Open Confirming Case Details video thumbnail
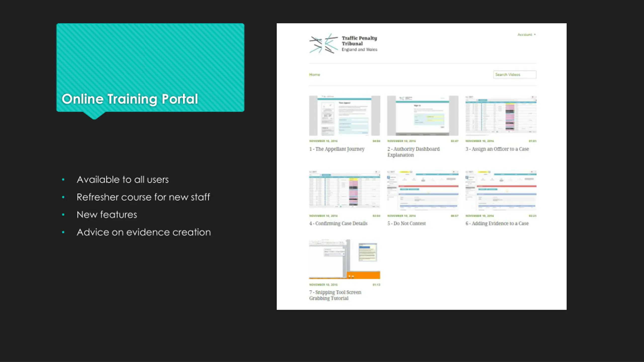644x362 pixels. [x=344, y=190]
